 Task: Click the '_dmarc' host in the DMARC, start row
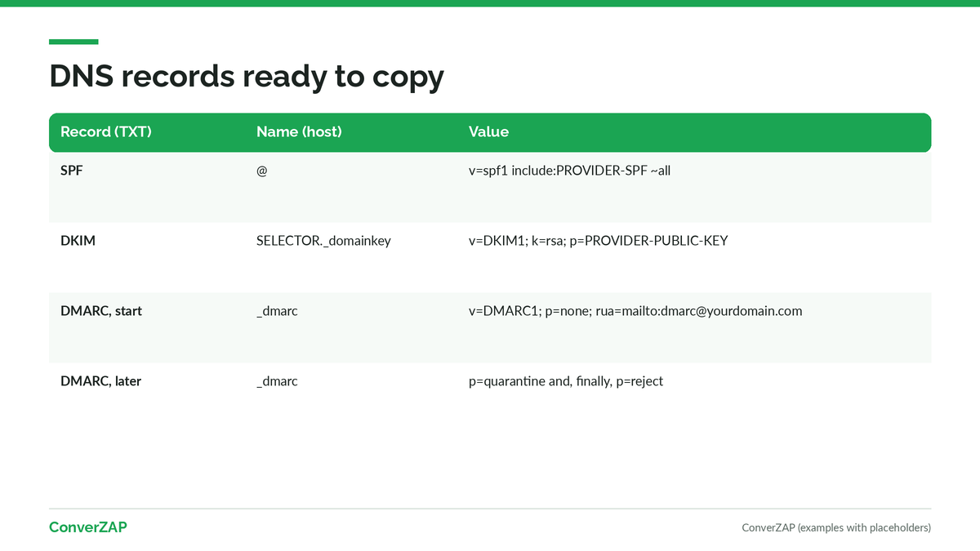[277, 311]
